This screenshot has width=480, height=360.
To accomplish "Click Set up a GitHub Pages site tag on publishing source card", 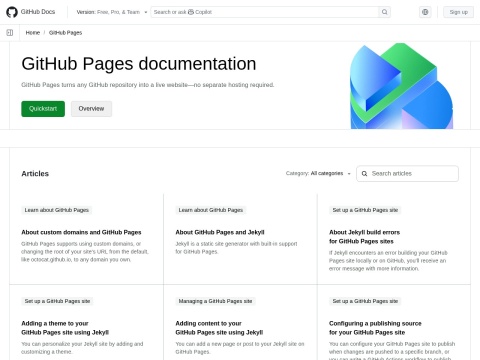I will pos(365,301).
